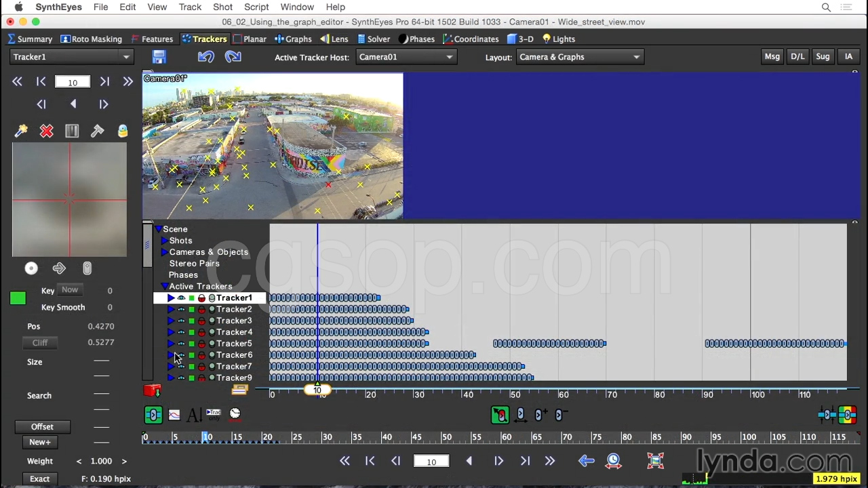Expand the Shots tree node
Screen dimensions: 868x488
pyautogui.click(x=164, y=241)
